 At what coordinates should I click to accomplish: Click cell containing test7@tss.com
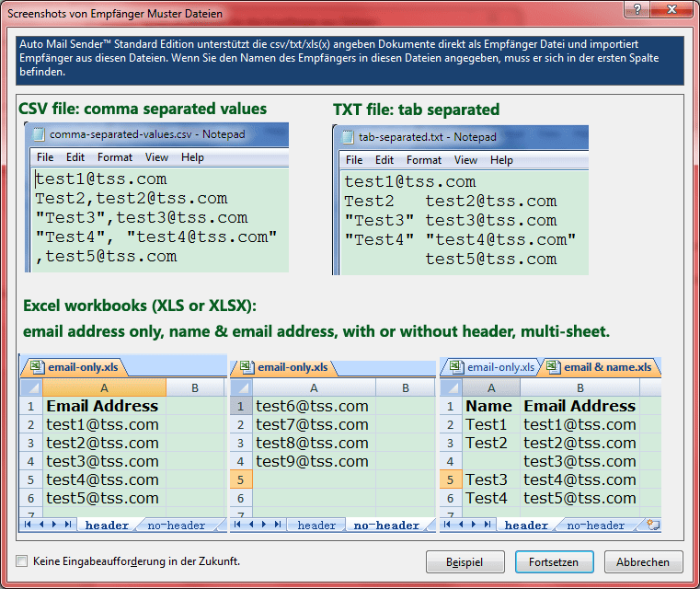click(314, 424)
